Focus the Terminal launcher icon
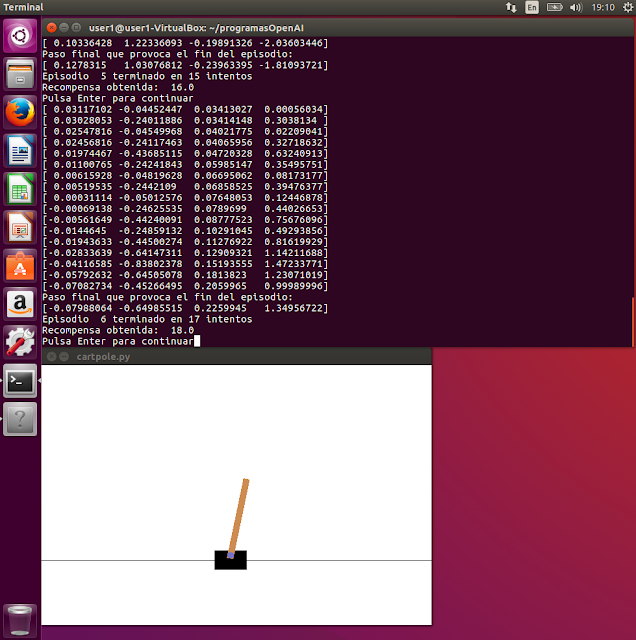 [20, 381]
